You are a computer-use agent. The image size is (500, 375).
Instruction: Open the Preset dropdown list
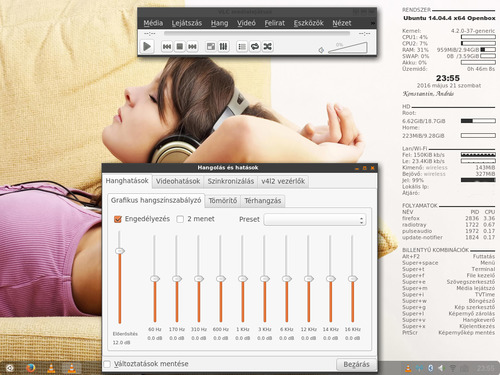[315, 220]
